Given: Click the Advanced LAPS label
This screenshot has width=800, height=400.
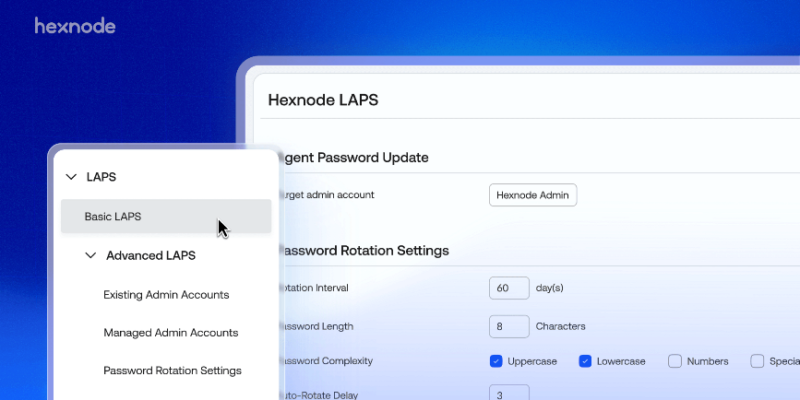Looking at the screenshot, I should pyautogui.click(x=150, y=255).
